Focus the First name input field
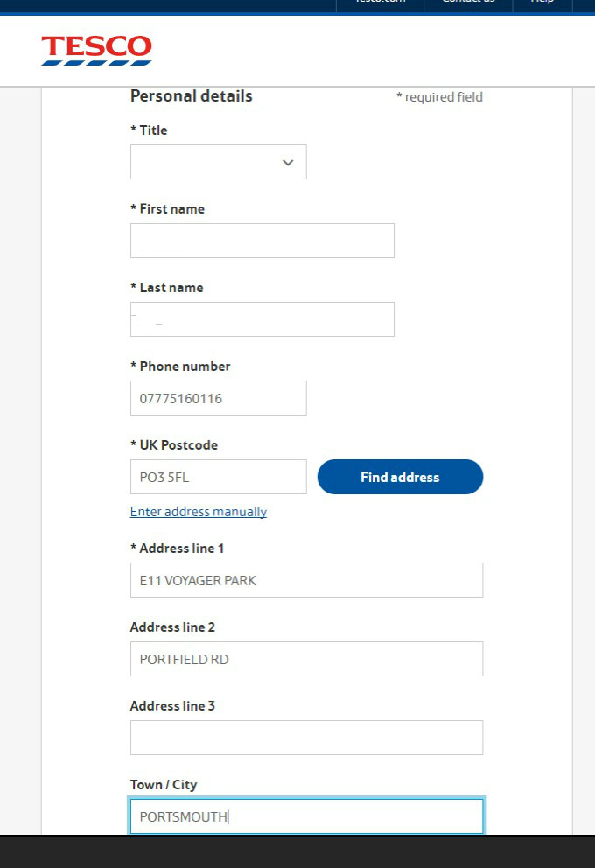The height and width of the screenshot is (868, 595). pyautogui.click(x=262, y=241)
